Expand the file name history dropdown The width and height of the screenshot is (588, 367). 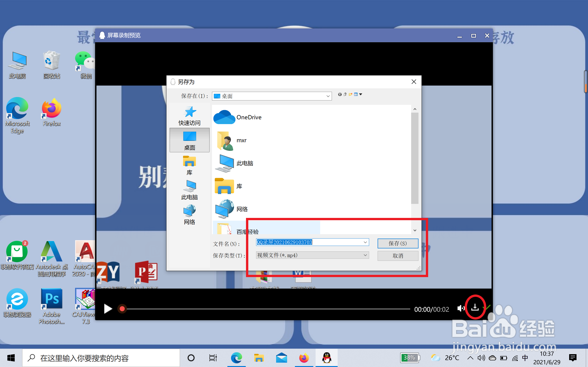(365, 242)
